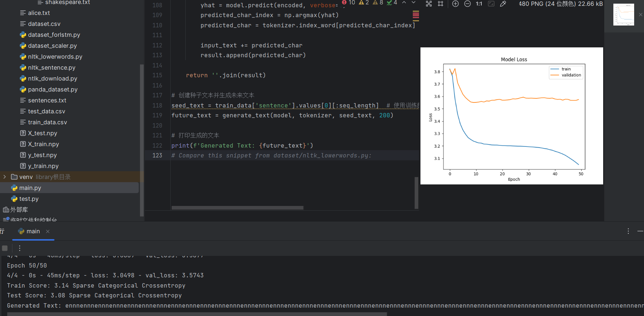Open the errors count inspection widget
This screenshot has height=316, width=644.
coord(349,3)
